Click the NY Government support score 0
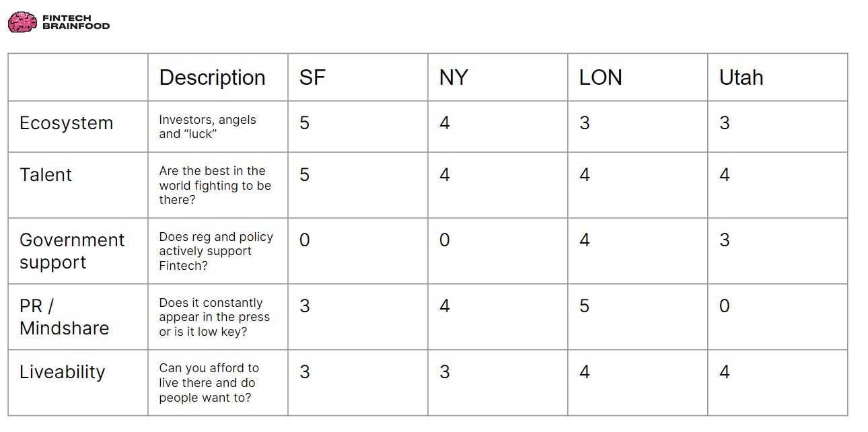 [444, 240]
